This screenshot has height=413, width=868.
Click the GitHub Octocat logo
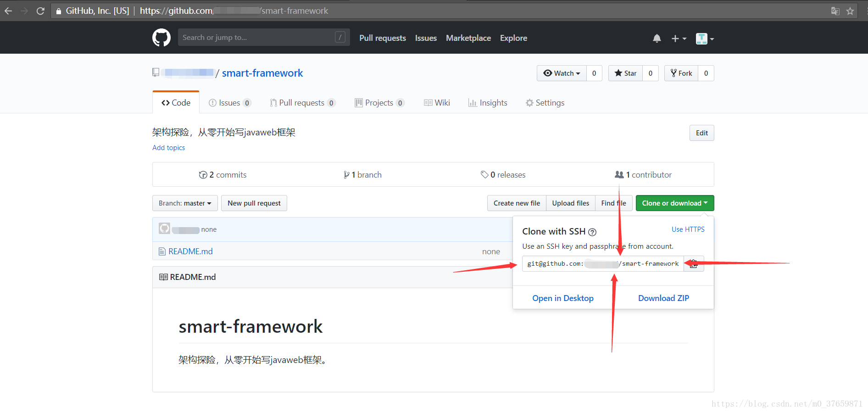161,38
